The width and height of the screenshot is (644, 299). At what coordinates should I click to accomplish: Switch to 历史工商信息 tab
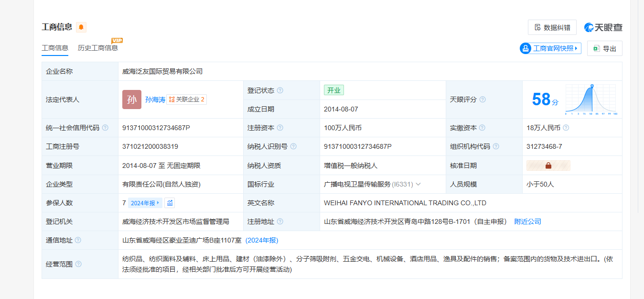coord(98,48)
